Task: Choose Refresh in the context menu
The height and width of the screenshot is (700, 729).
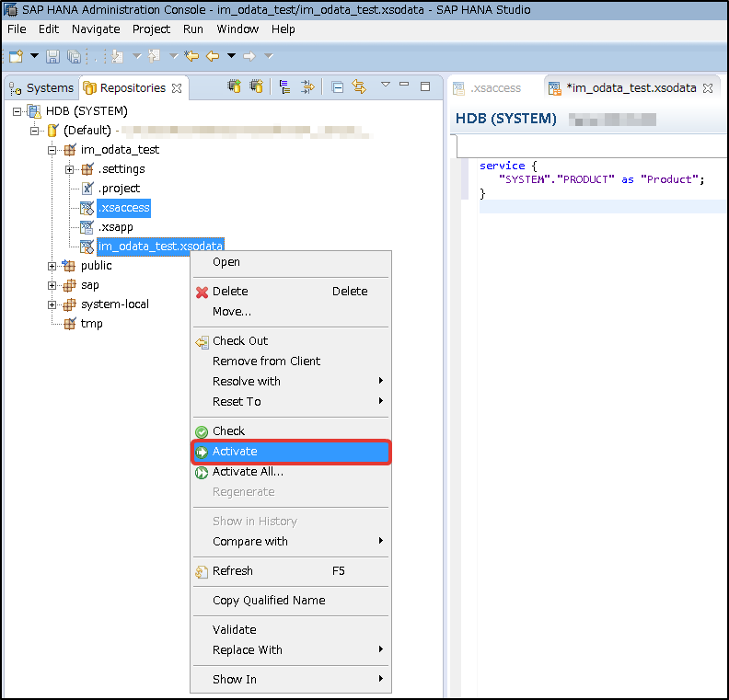Action: click(x=291, y=571)
